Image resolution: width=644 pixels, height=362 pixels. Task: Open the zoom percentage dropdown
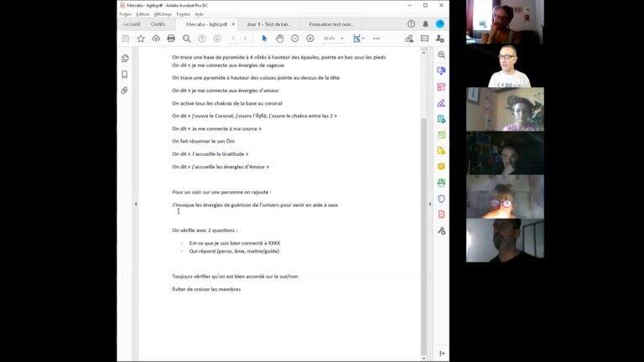[342, 39]
